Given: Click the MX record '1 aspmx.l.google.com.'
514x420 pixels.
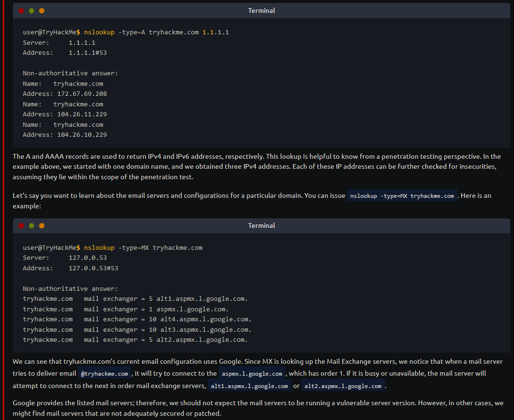Looking at the screenshot, I should click(189, 309).
